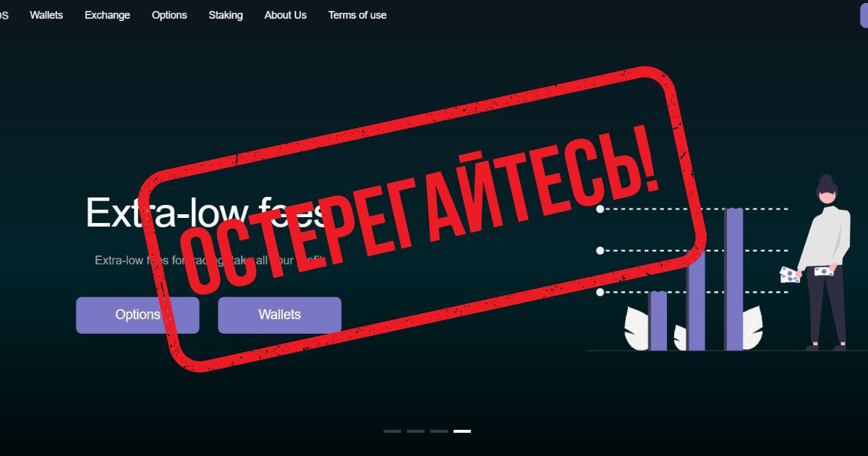Open the Staking navigation link
The image size is (868, 456).
coord(226,14)
